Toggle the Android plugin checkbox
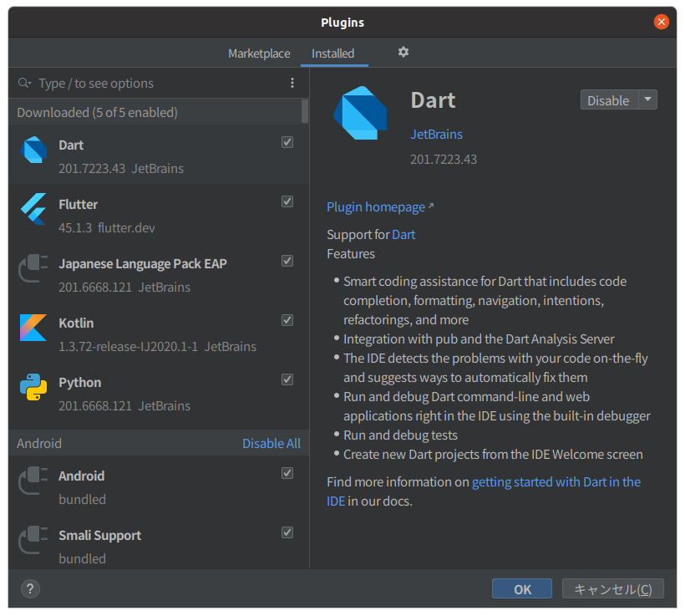The height and width of the screenshot is (616, 685). tap(287, 473)
